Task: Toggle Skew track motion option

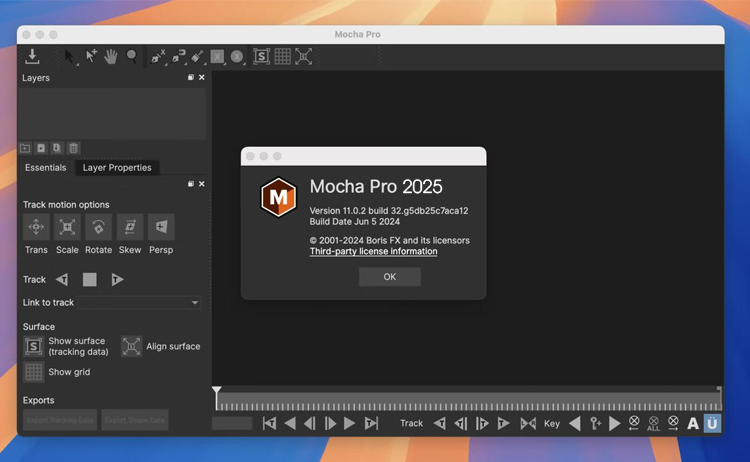Action: [130, 227]
